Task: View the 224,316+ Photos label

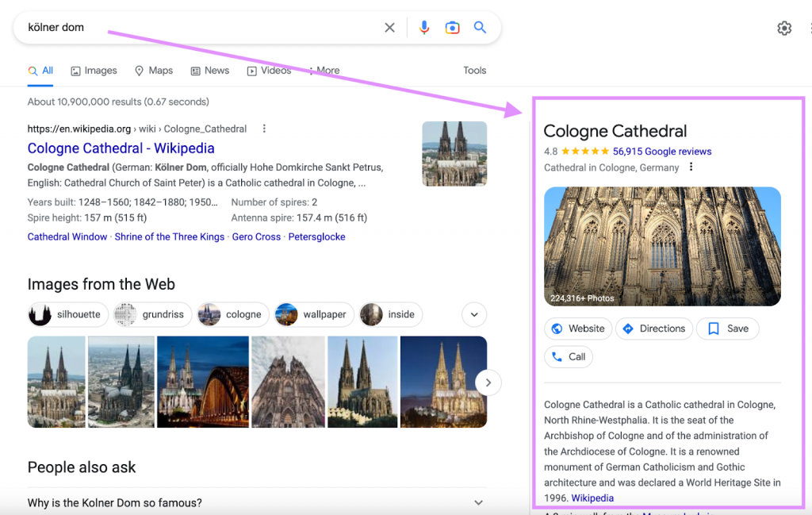Action: tap(582, 298)
